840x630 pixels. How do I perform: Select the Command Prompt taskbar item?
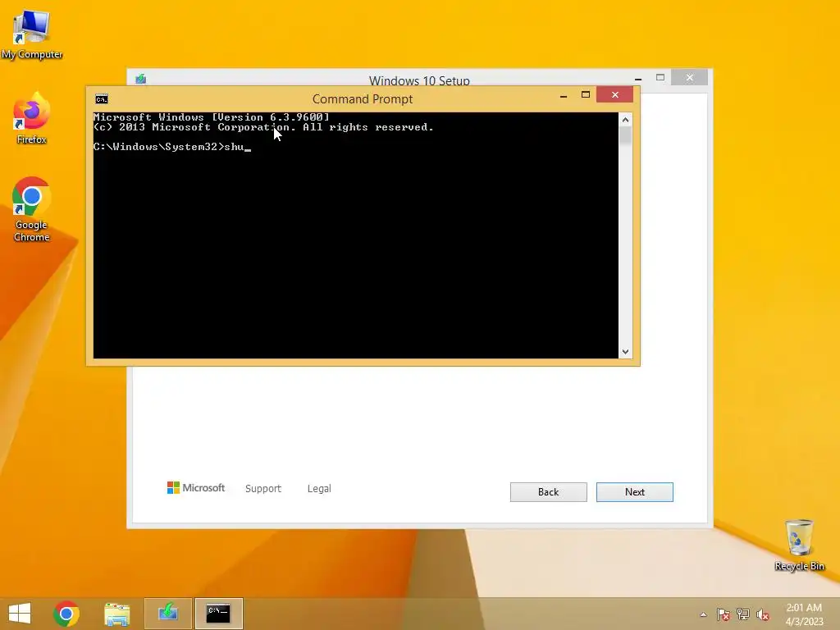[218, 614]
